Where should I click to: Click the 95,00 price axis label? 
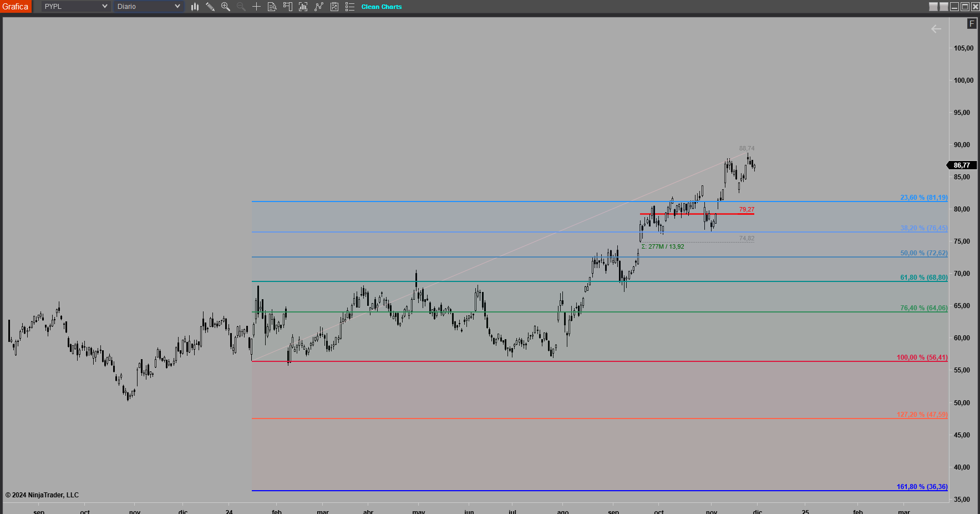[962, 113]
